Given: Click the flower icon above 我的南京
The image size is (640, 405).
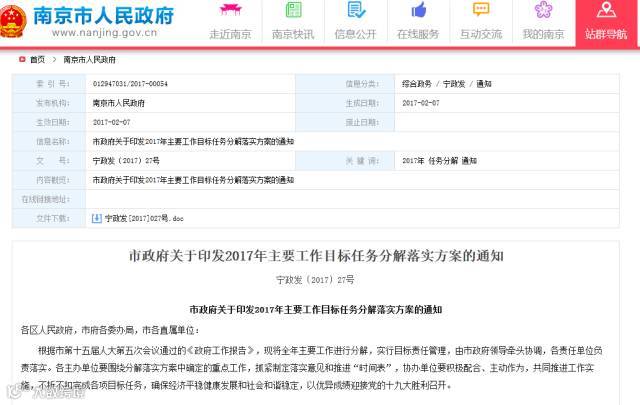Looking at the screenshot, I should tap(544, 10).
